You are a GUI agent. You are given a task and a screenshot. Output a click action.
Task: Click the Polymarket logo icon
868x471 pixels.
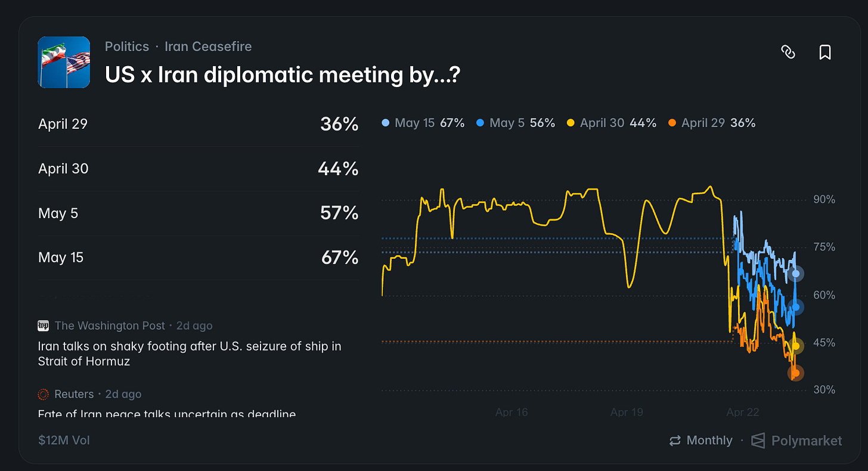(x=758, y=441)
